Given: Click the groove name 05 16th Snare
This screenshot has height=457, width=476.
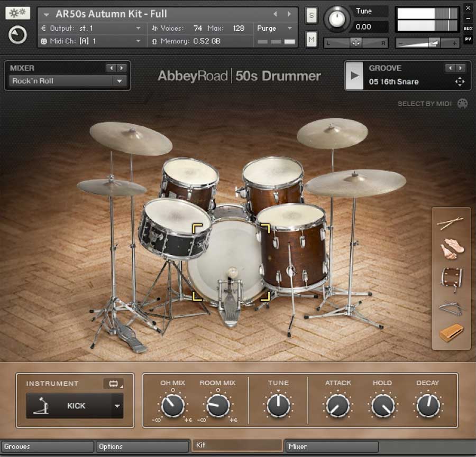Looking at the screenshot, I should (393, 81).
